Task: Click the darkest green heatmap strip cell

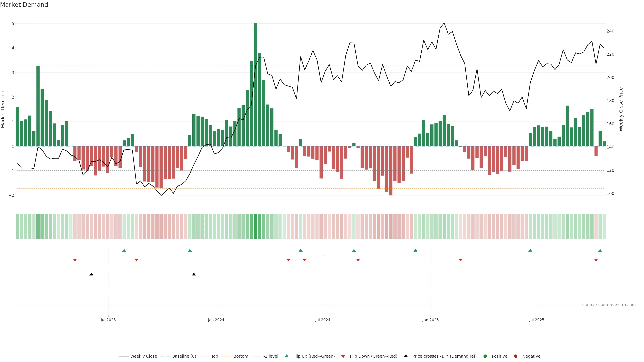Action: click(x=255, y=226)
